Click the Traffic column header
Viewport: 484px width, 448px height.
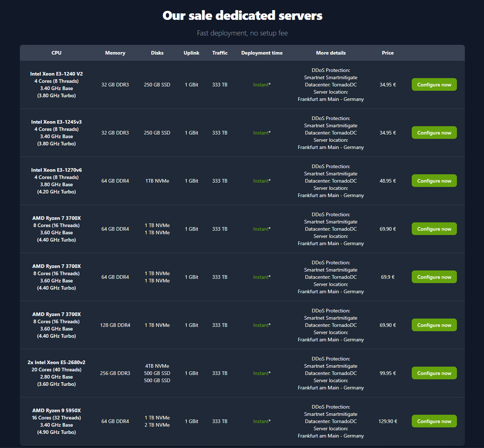pyautogui.click(x=220, y=53)
